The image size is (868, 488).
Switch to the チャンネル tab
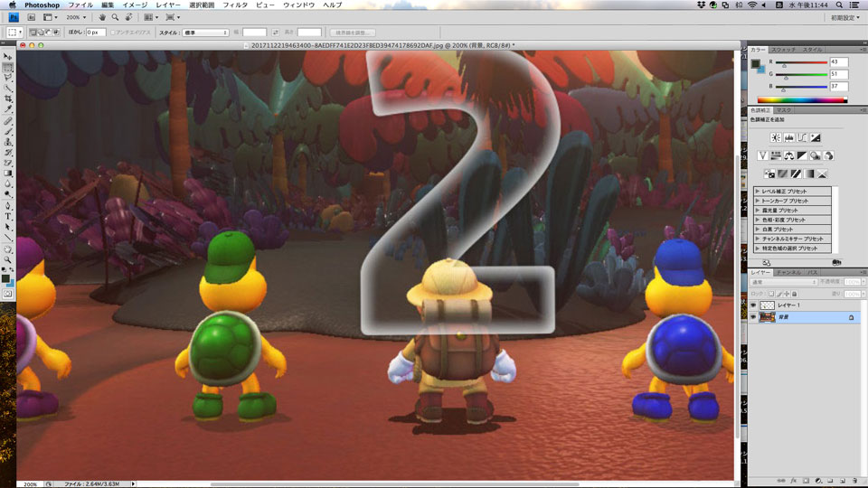[788, 272]
